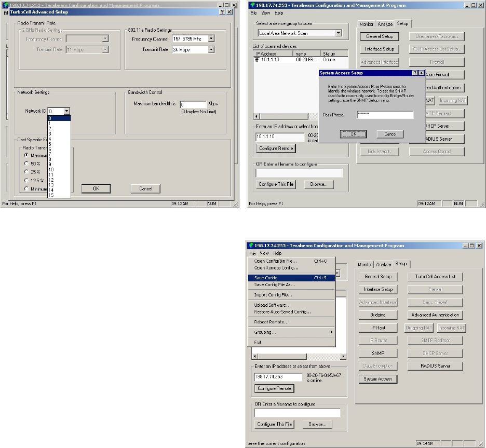The width and height of the screenshot is (486, 448).
Task: Select the 12.5% transmit power radio button
Action: [26, 180]
